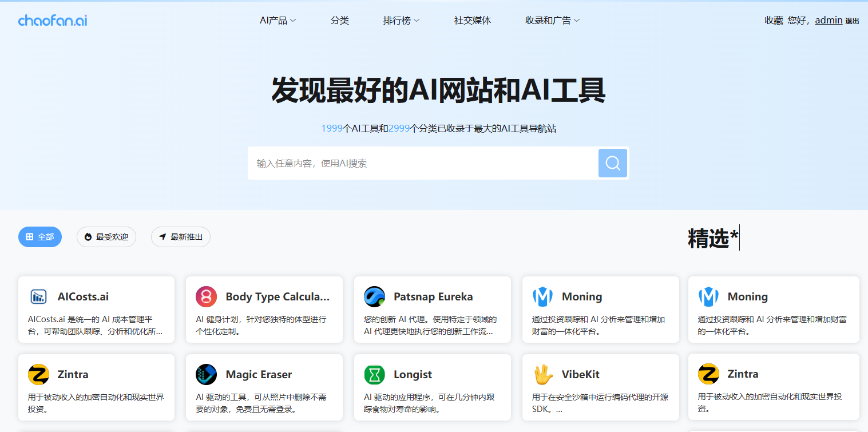Open the VibeKit title

[x=581, y=374]
